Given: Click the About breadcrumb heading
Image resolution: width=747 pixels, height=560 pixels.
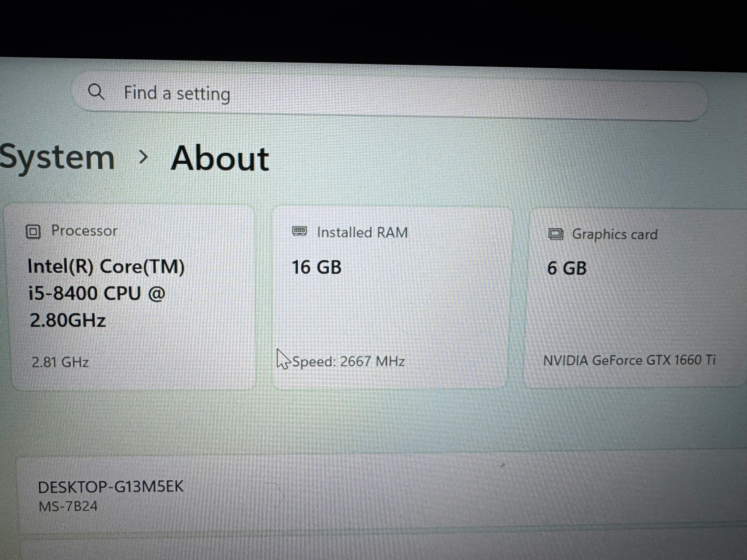Looking at the screenshot, I should click(x=220, y=158).
